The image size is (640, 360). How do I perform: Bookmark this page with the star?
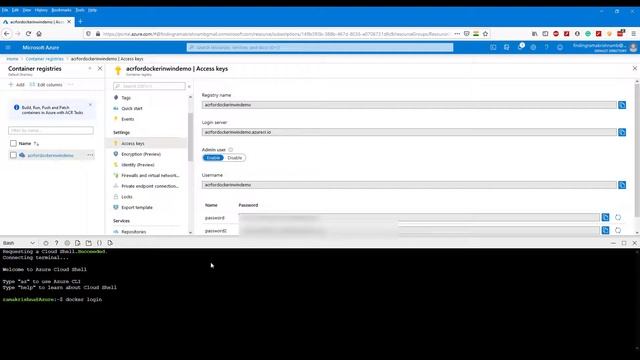[x=485, y=34]
